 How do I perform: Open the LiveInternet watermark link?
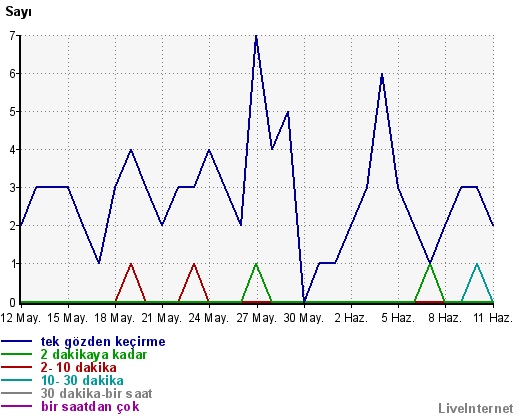coord(476,408)
